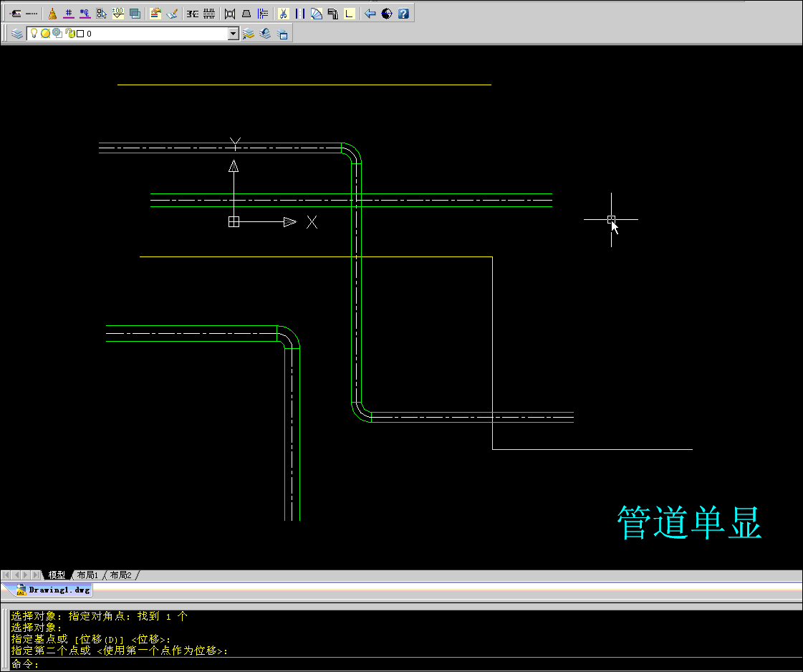The width and height of the screenshot is (803, 672).
Task: Click the hash with C icon
Action: [85, 14]
